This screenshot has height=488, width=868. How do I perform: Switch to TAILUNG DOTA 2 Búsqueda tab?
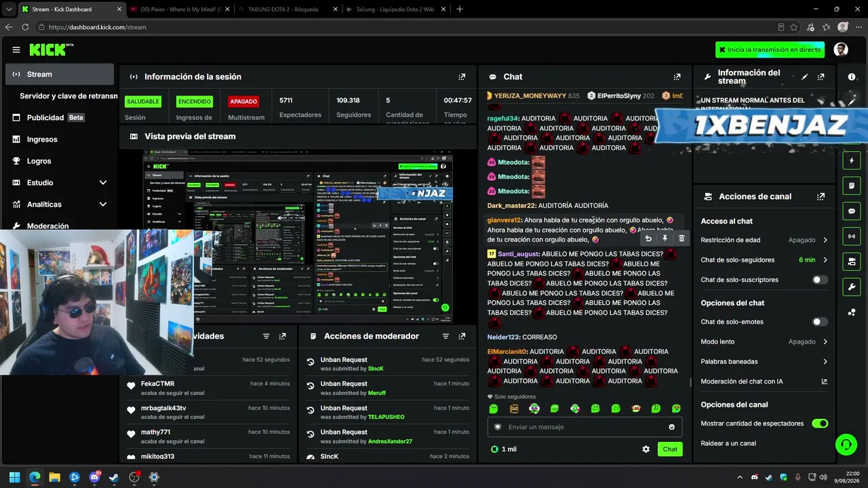point(288,9)
